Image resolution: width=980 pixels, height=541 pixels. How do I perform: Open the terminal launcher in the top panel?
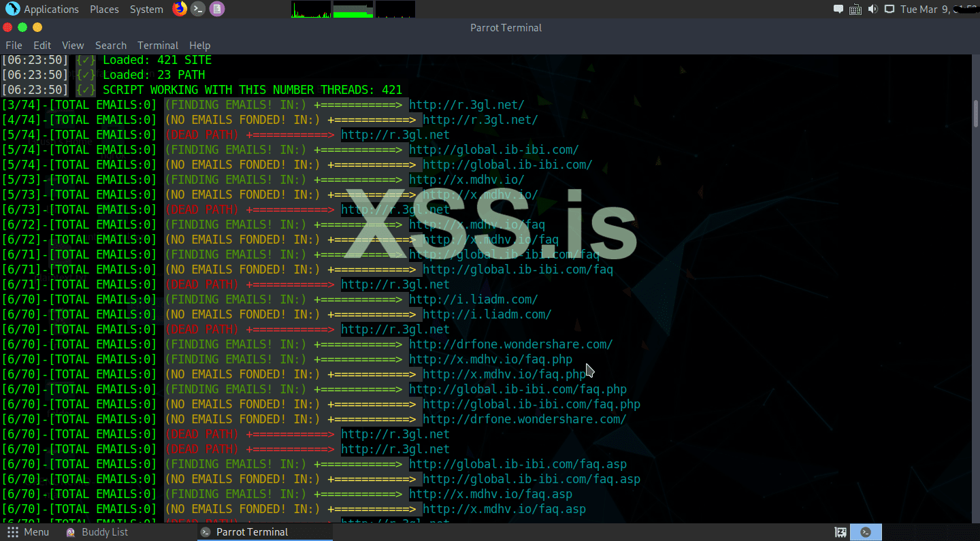197,9
